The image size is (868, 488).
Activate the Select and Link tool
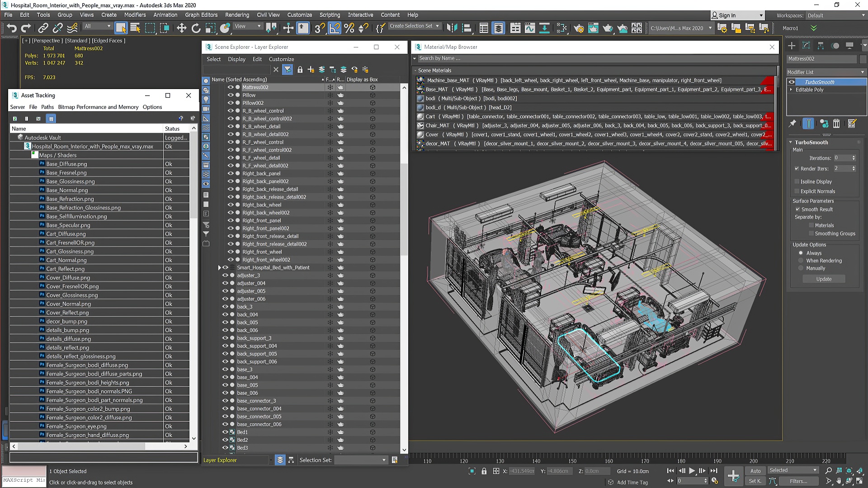43,28
